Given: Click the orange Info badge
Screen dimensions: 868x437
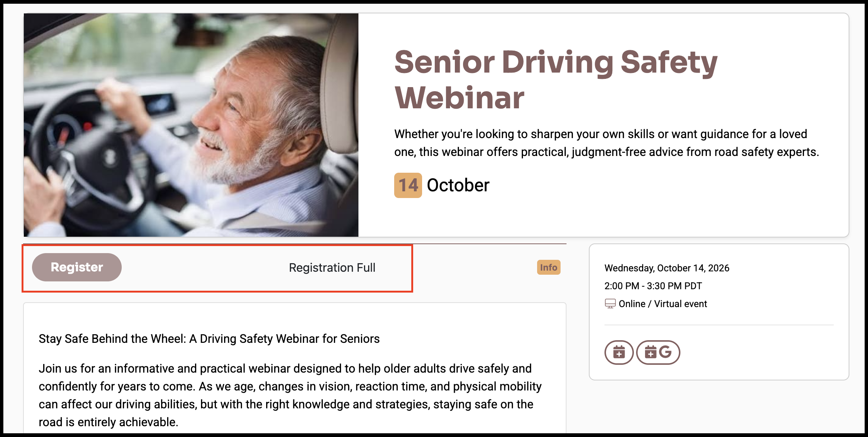Looking at the screenshot, I should 549,267.
